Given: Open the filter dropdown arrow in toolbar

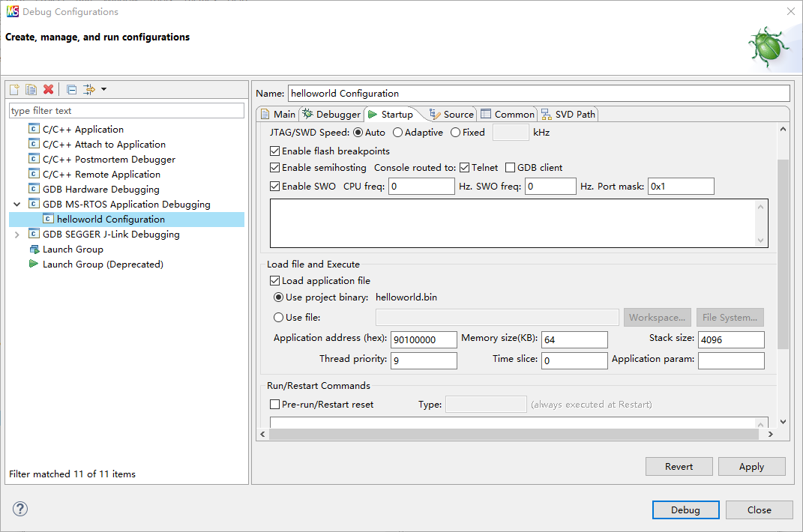Looking at the screenshot, I should [x=104, y=90].
